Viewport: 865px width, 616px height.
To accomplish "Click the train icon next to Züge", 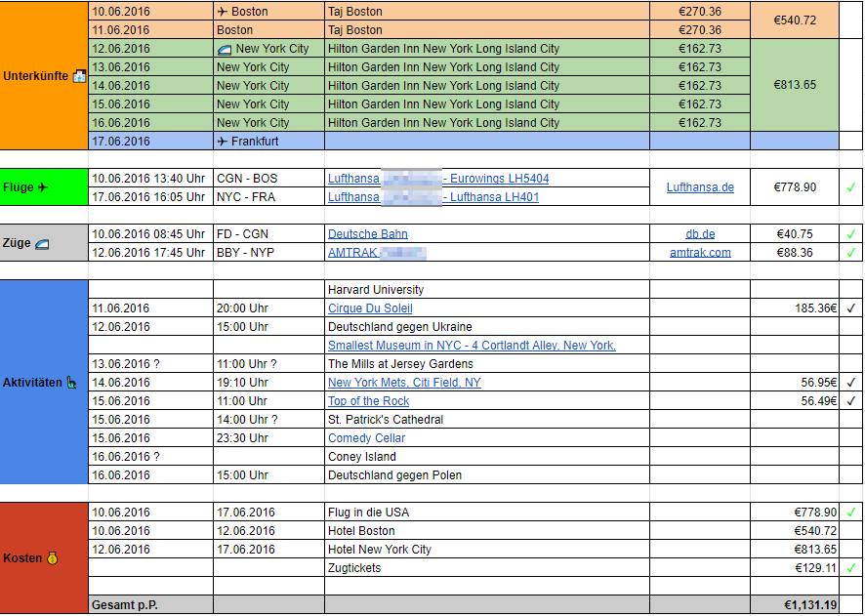I will tap(42, 243).
